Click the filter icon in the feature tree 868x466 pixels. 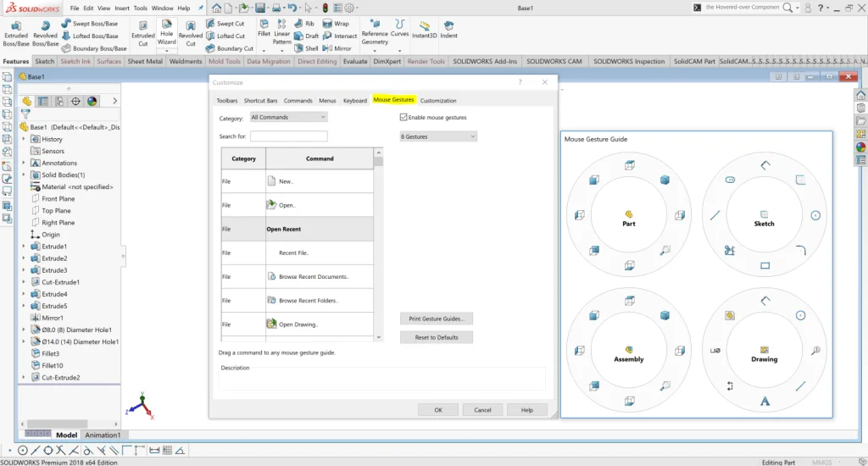coord(25,114)
